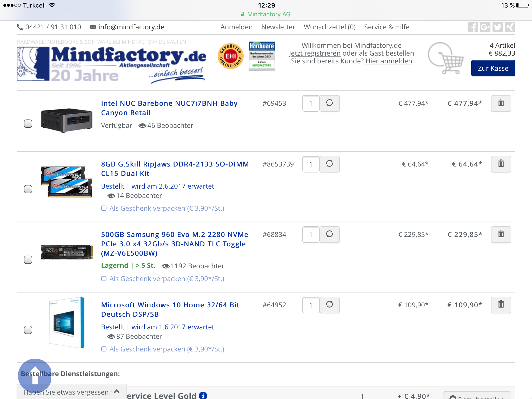Expand 'Haben Sie etwas vergessen?' panel
The image size is (532, 399).
[x=72, y=392]
